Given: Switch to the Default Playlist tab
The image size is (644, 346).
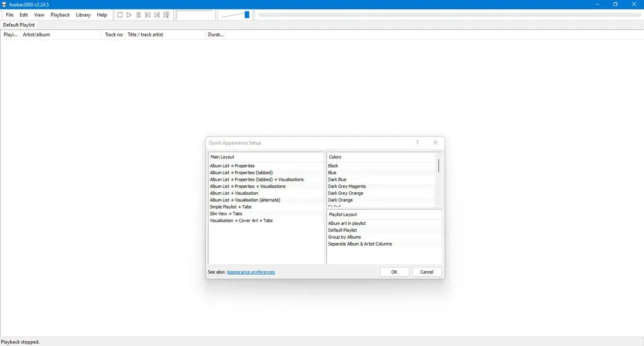Looking at the screenshot, I should click(x=19, y=25).
